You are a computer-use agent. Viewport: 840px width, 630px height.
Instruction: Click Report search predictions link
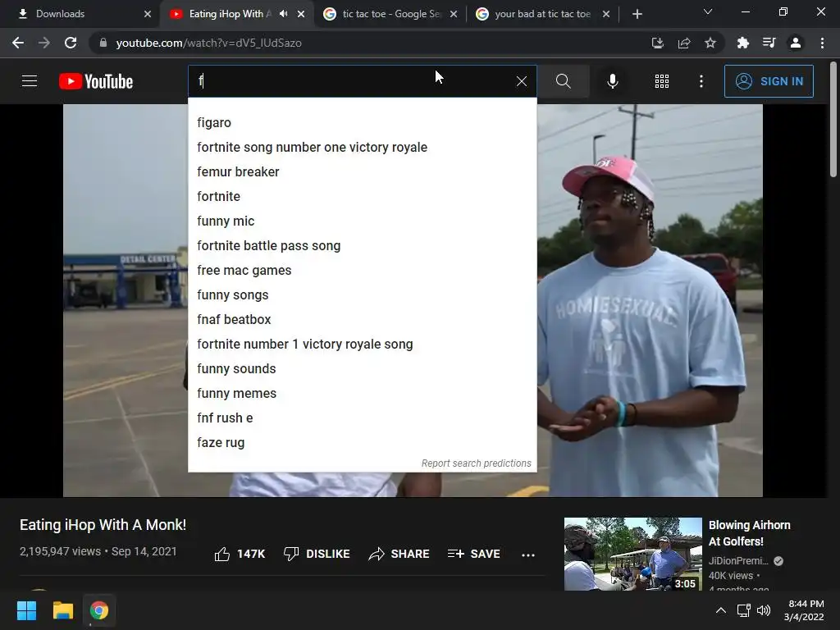point(476,463)
